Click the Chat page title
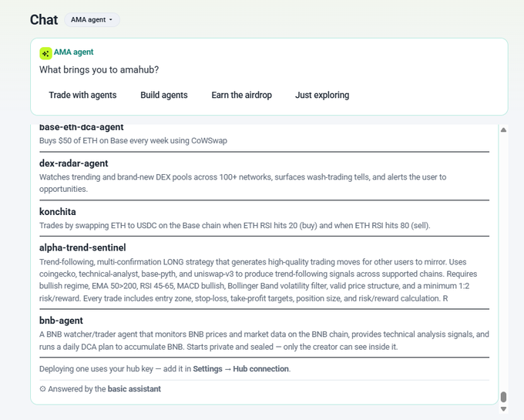Image resolution: width=524 pixels, height=420 pixels. click(44, 20)
